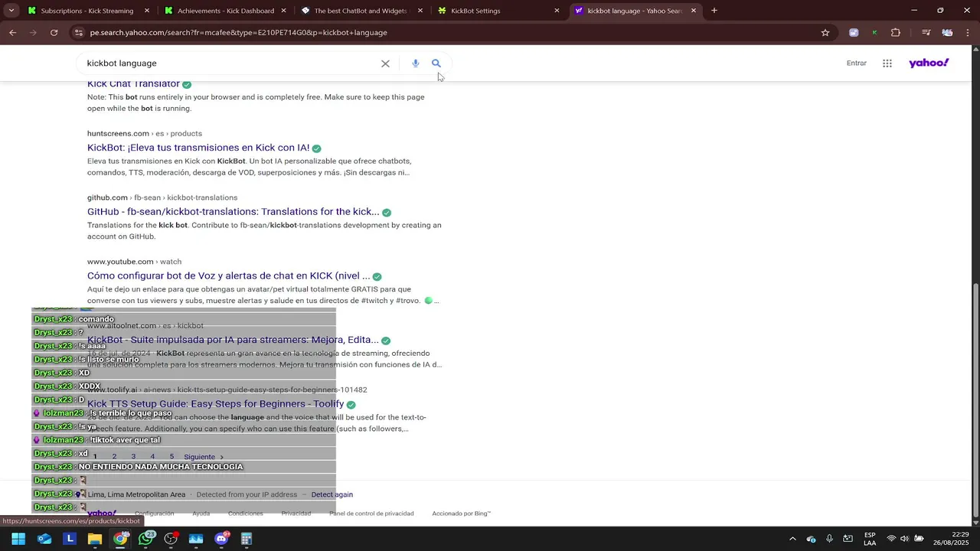Screen dimensions: 980x551
Task: Open the Chrome three-dot menu
Action: coord(968,33)
